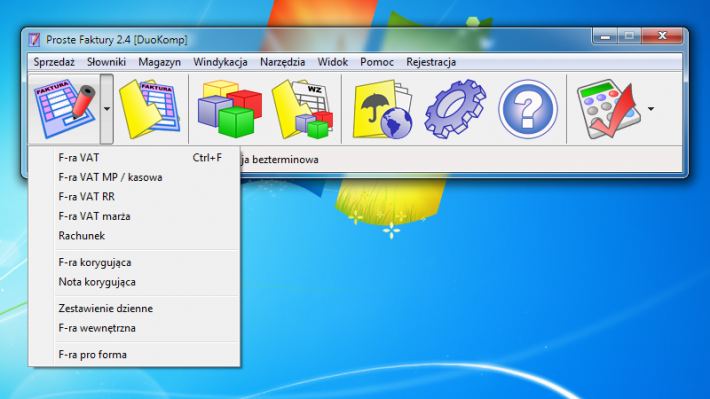
Task: Open the Widok menu
Action: point(332,62)
